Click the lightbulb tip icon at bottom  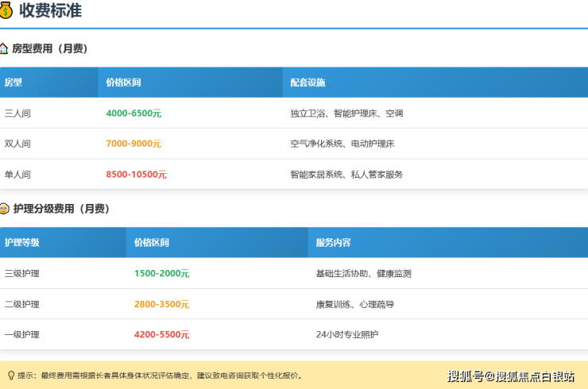coord(10,376)
